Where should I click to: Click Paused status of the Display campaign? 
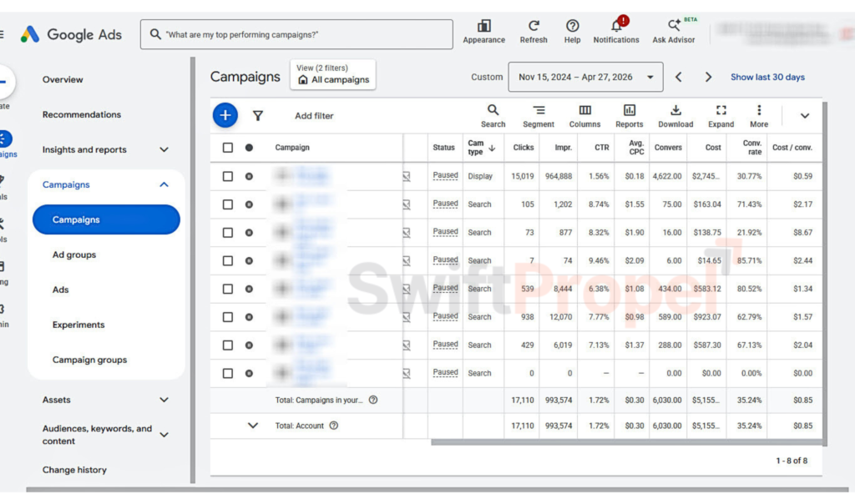[x=446, y=175]
